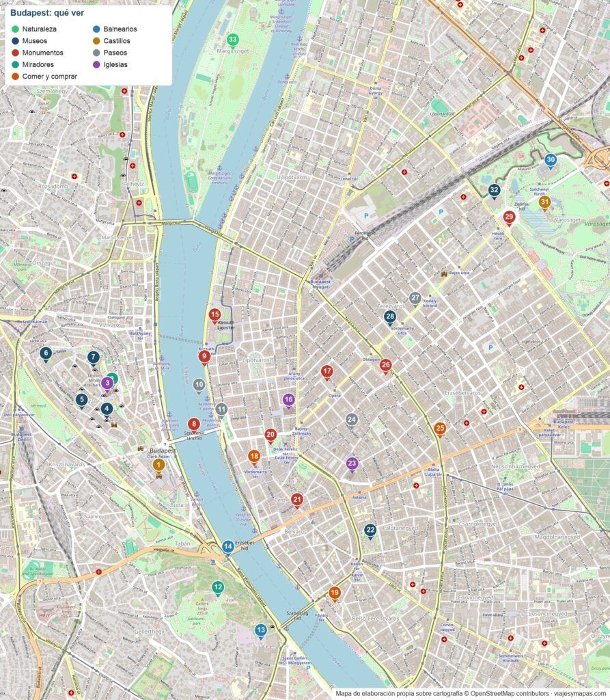610x700 pixels.
Task: Select red marker 26 near Oktogon
Action: (x=385, y=365)
